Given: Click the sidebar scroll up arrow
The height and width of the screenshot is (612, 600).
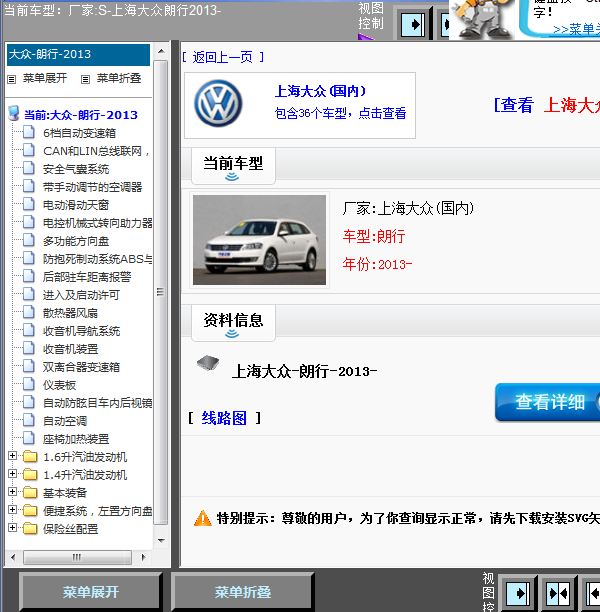Looking at the screenshot, I should [x=161, y=51].
